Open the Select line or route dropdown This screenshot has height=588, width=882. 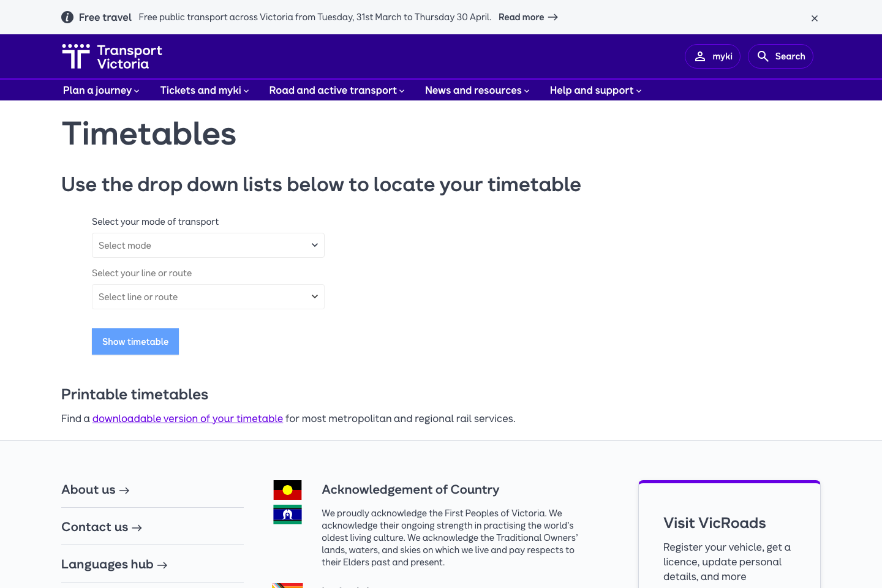tap(208, 297)
